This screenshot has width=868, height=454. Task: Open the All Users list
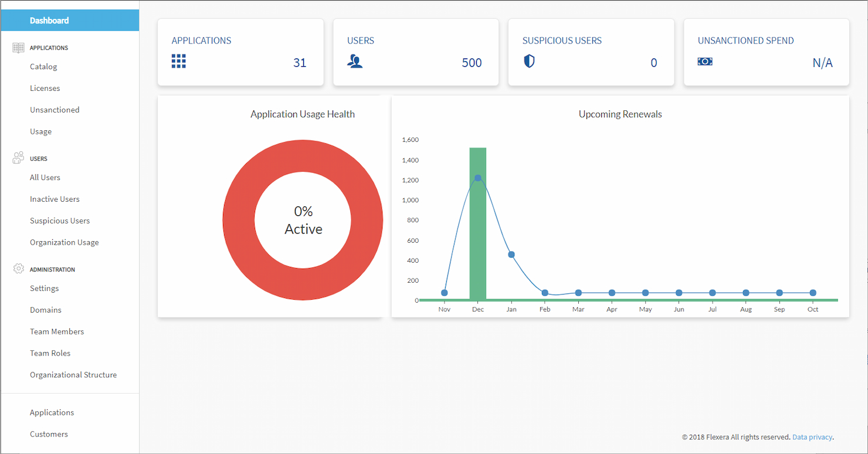45,177
